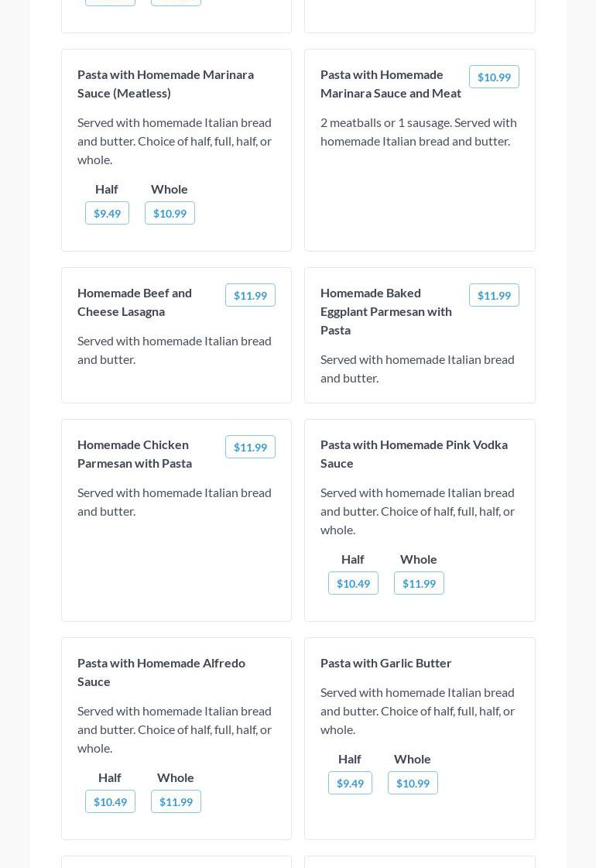Open Homemade Chicken Parmesan with Pasta item
The width and height of the screenshot is (596, 868).
pos(135,454)
